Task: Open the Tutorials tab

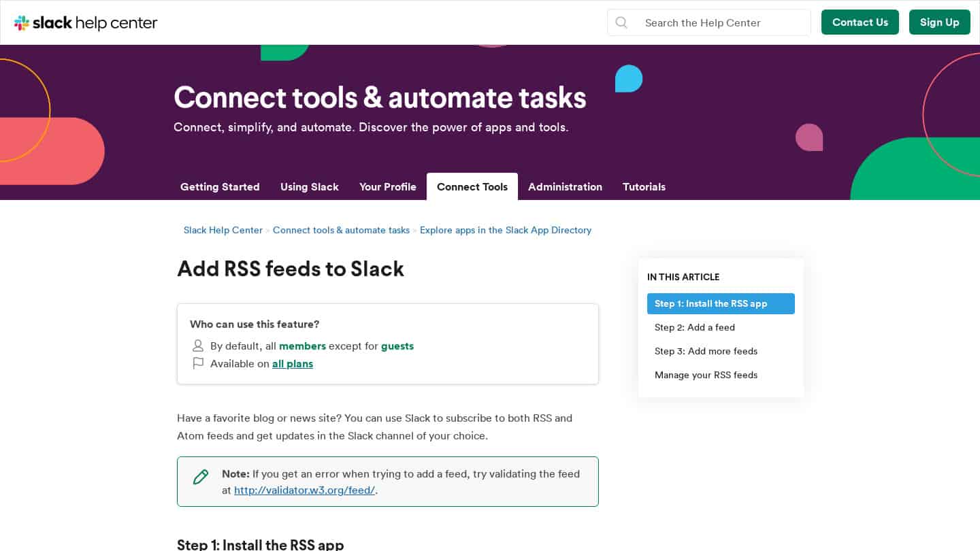Action: (644, 186)
